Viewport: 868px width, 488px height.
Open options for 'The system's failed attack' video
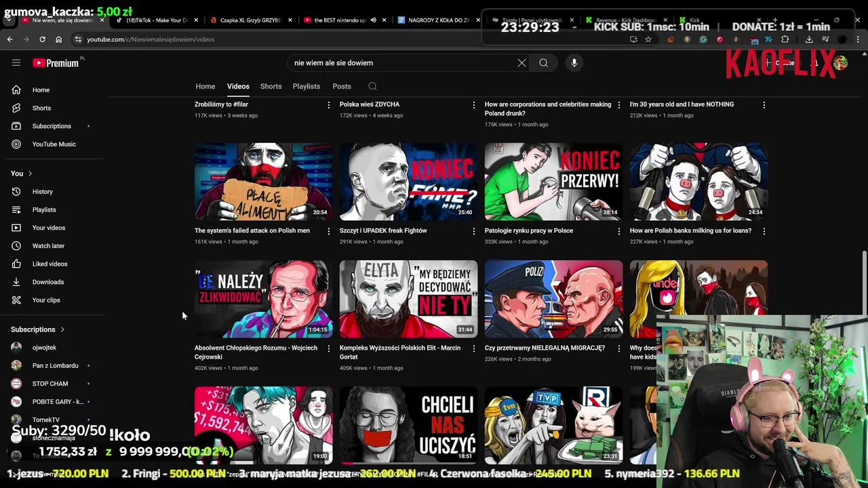point(329,231)
